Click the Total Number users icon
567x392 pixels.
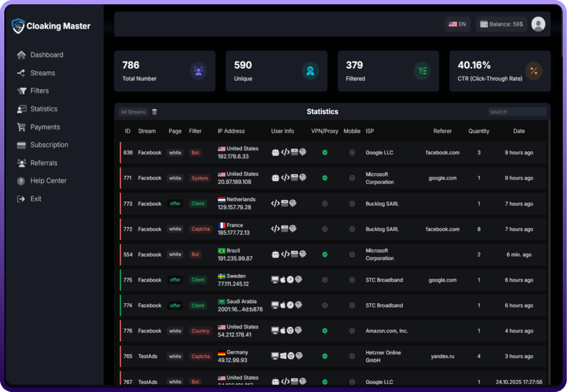point(198,71)
